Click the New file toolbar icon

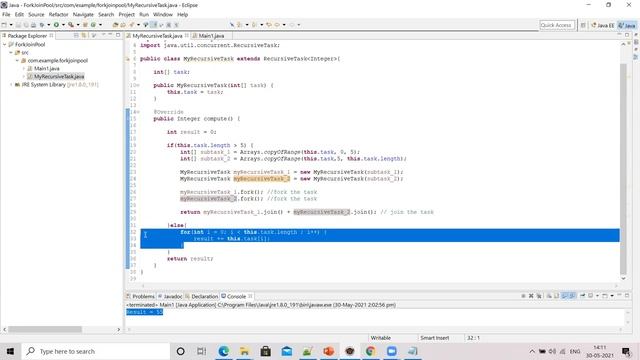(x=4, y=25)
